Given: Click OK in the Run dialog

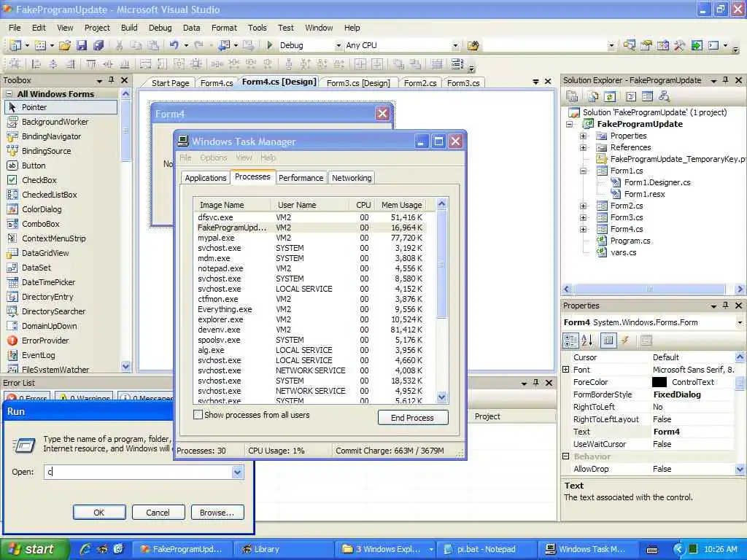Looking at the screenshot, I should coord(99,513).
